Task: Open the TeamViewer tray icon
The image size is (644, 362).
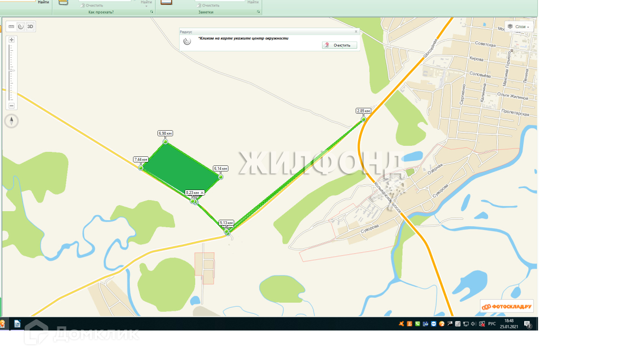Action: (x=434, y=324)
